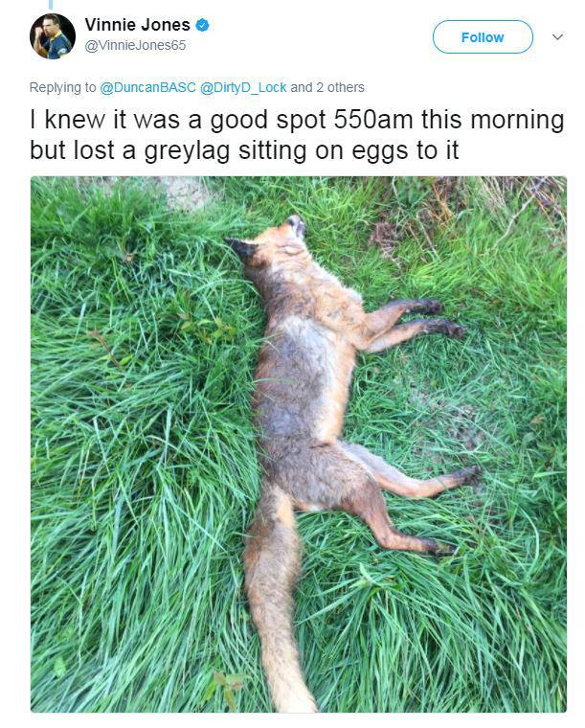Click the Vinnie Jones display name

pos(137,25)
